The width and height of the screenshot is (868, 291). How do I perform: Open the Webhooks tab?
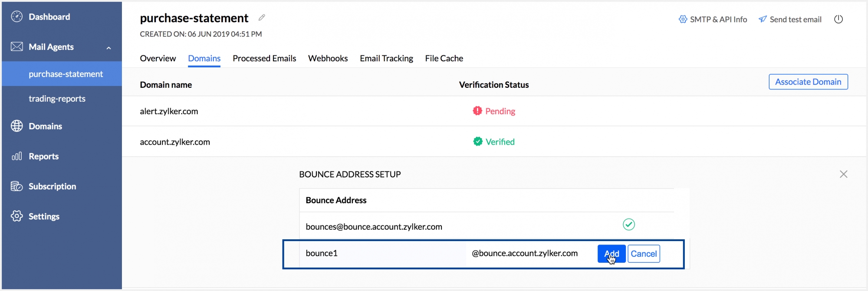(x=328, y=58)
